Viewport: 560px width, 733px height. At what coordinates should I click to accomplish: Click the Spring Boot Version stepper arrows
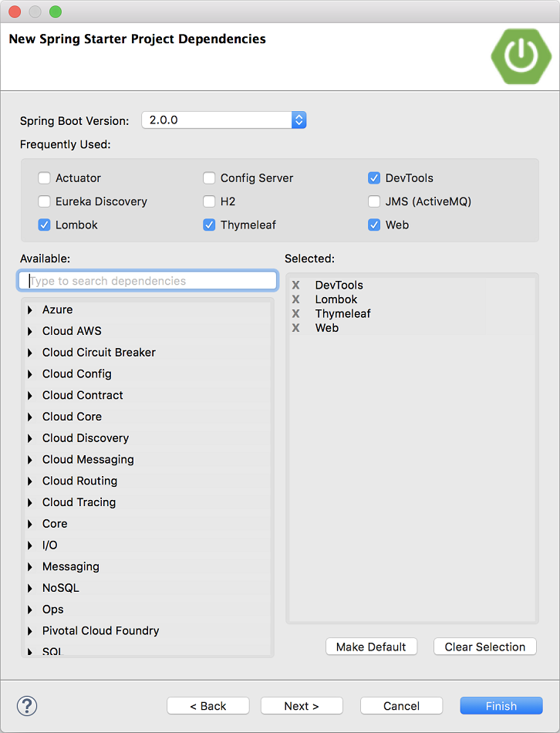point(299,120)
